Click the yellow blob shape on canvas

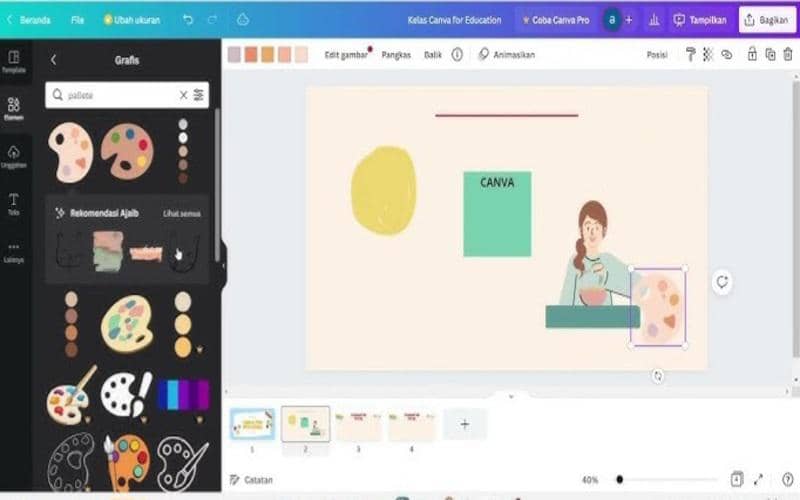[x=384, y=190]
